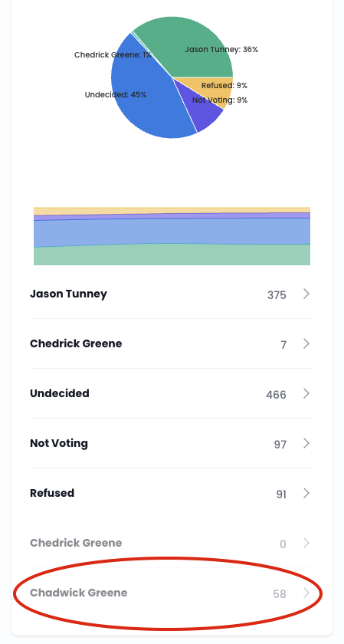
Task: Click the Not Voting label
Action: 59,444
